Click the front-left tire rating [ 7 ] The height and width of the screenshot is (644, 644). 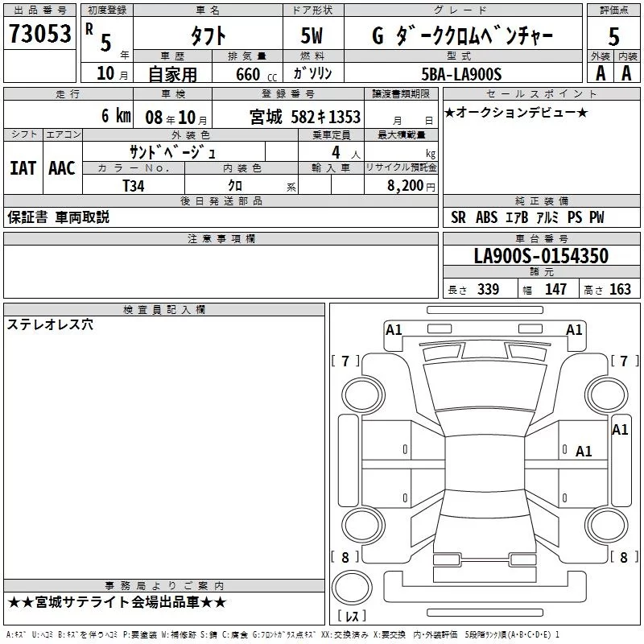(345, 361)
